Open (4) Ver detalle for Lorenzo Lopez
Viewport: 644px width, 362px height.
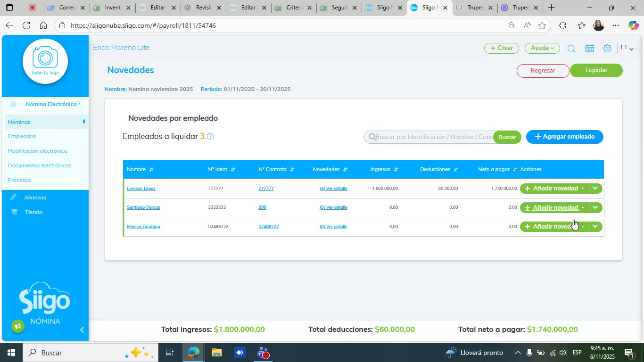pyautogui.click(x=333, y=189)
